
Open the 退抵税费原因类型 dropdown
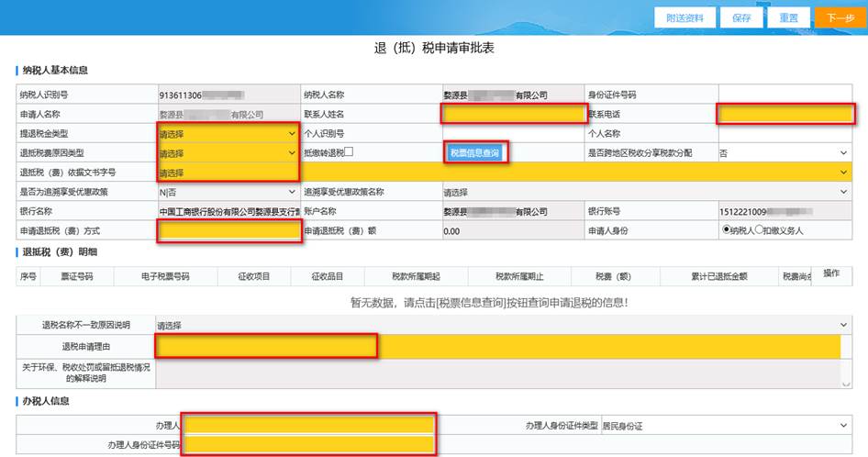coord(228,153)
